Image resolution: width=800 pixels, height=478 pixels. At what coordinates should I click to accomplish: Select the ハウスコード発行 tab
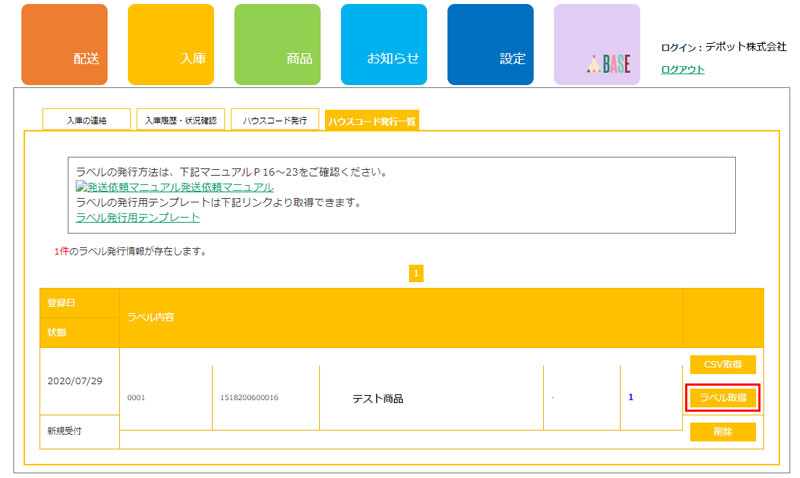point(274,120)
